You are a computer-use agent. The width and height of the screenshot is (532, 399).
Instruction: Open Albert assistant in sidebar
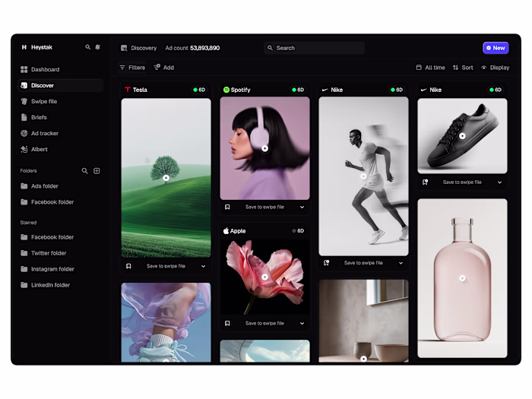pos(60,149)
